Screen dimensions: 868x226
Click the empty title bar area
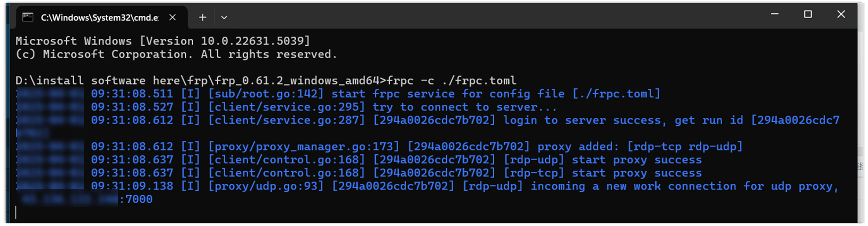478,16
